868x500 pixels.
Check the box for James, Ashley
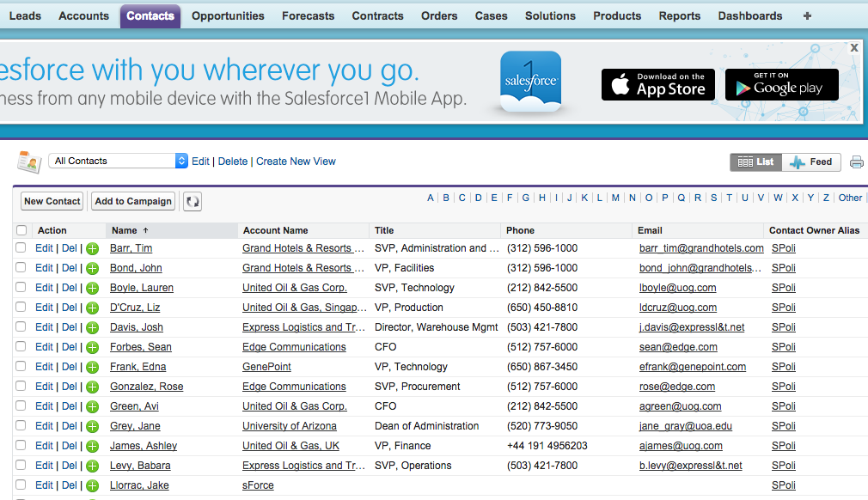click(x=21, y=445)
